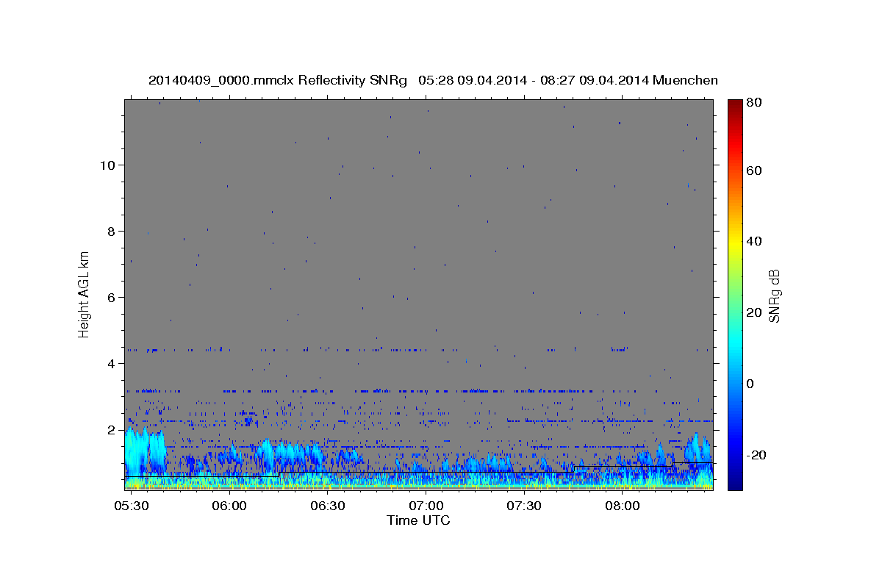Click the plot title text '20140409_0000.mmclx Reflectivity SNRg'
This screenshot has height=588, width=882.
[278, 80]
